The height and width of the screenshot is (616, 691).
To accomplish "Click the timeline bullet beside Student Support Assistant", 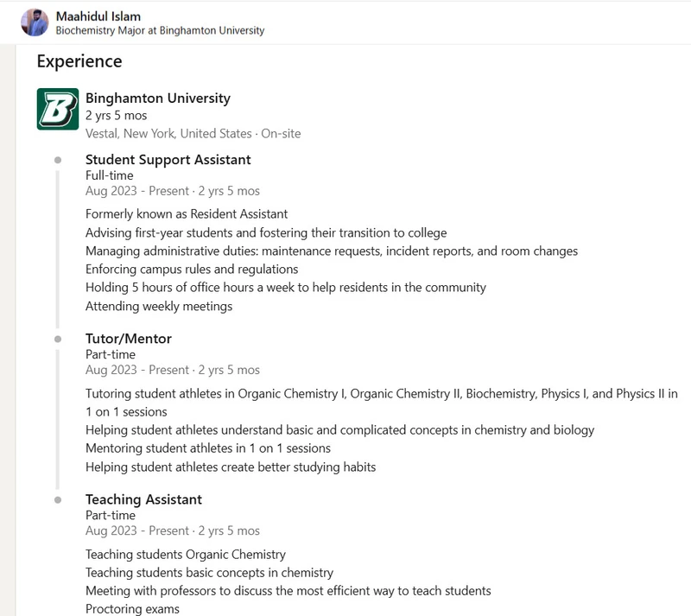I will [58, 160].
